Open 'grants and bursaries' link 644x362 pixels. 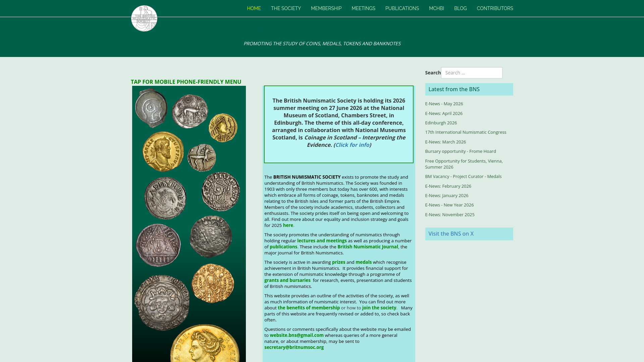(x=287, y=280)
